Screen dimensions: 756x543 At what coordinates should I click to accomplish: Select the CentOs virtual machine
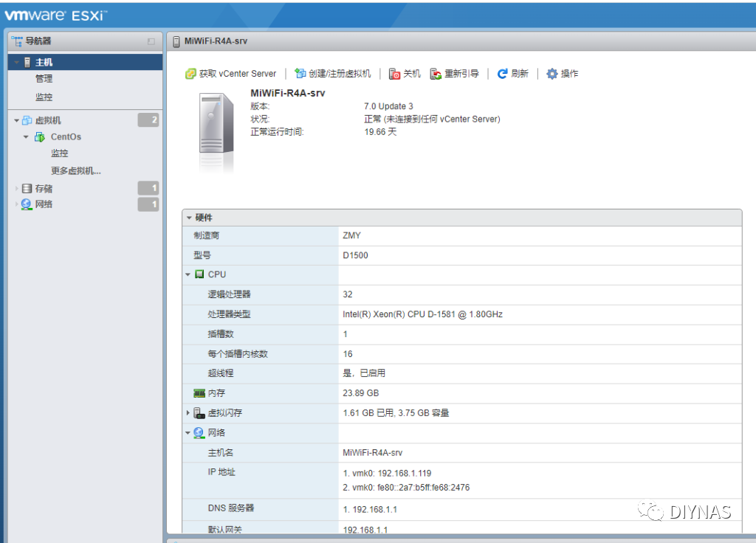[x=66, y=136]
